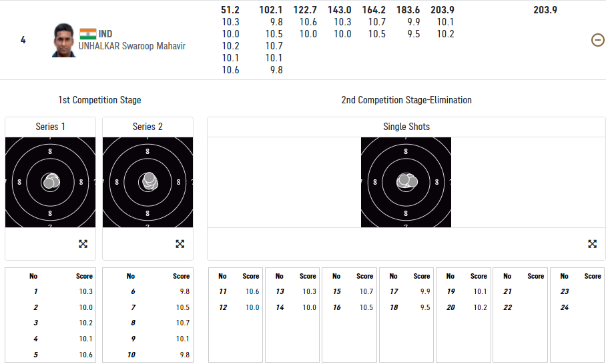Collapse the athlete details with minus icon
The height and width of the screenshot is (364, 606).
click(598, 40)
